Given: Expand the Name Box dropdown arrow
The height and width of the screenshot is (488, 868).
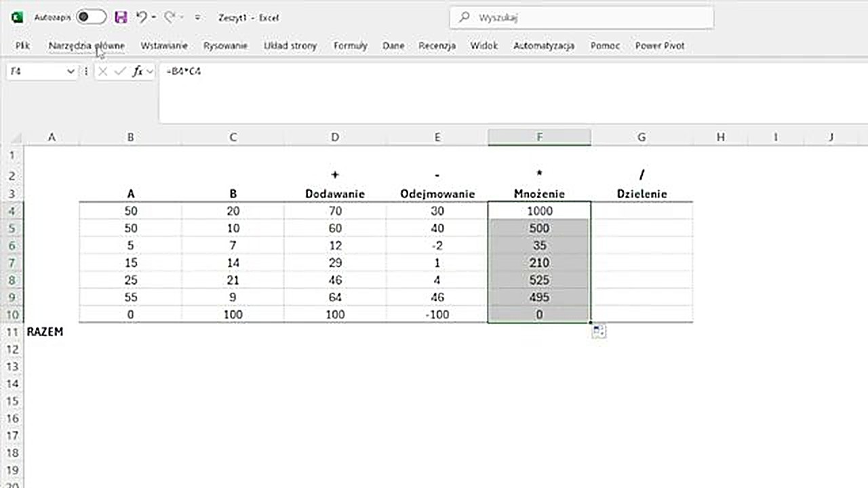Looking at the screenshot, I should [x=71, y=71].
